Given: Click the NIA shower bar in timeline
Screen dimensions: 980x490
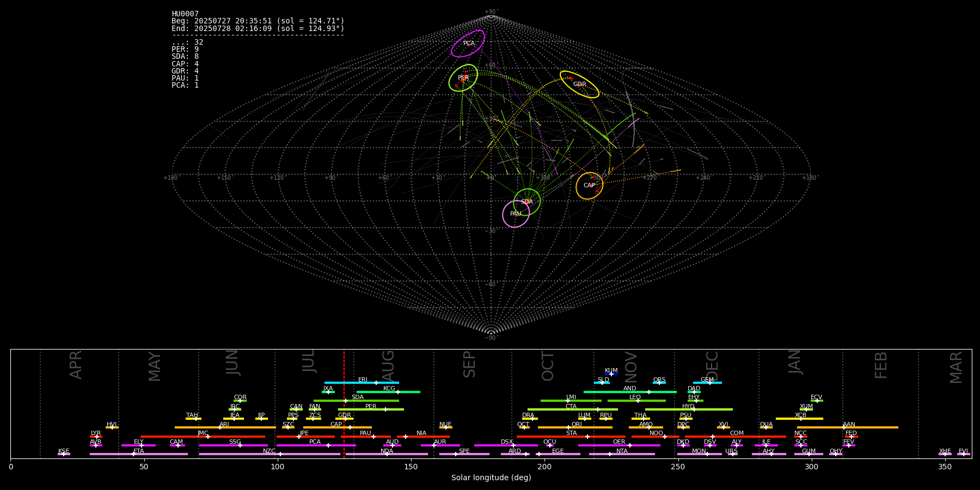Looking at the screenshot, I should pos(423,437).
